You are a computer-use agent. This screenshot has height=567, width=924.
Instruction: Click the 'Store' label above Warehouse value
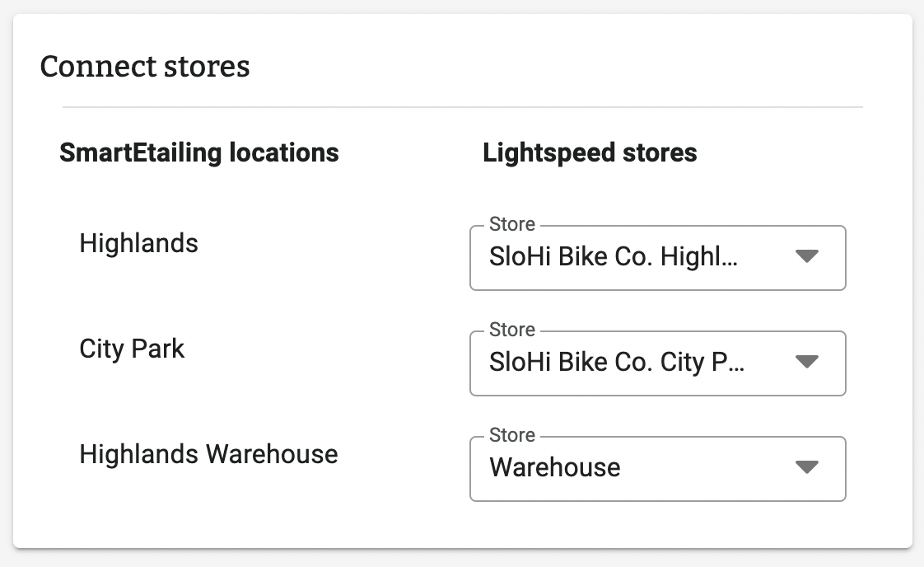click(x=511, y=435)
